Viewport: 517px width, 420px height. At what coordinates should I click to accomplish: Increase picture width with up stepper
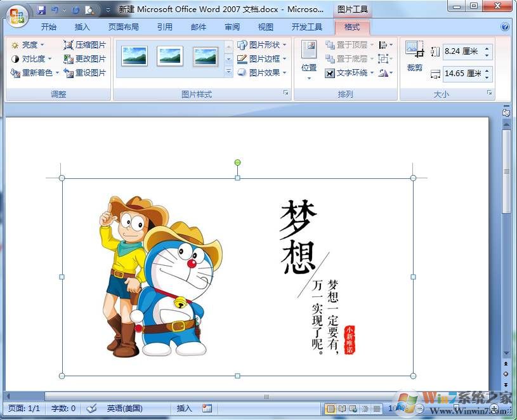487,70
